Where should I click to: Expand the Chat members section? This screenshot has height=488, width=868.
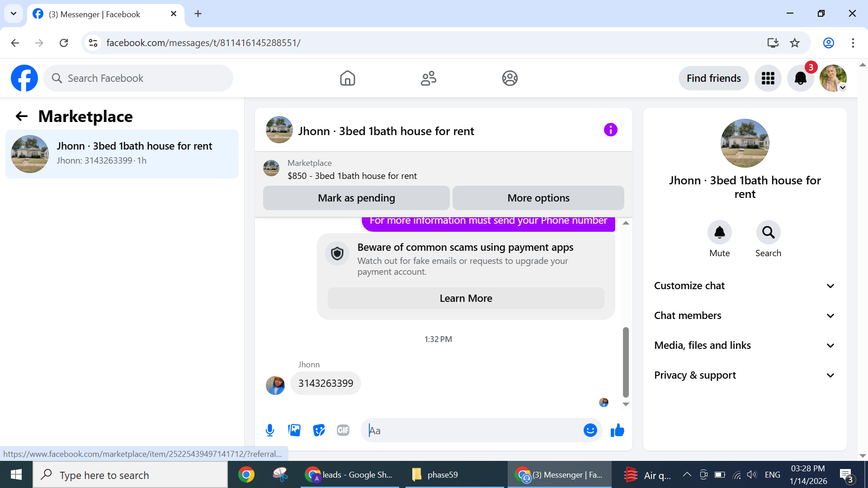(745, 315)
